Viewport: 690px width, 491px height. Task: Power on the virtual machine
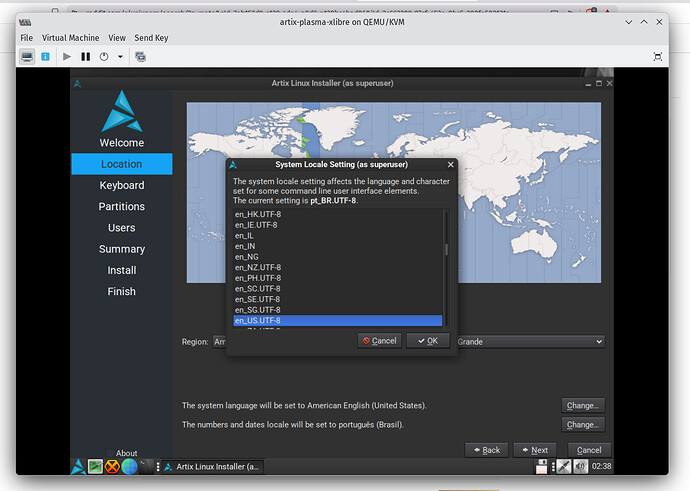67,57
